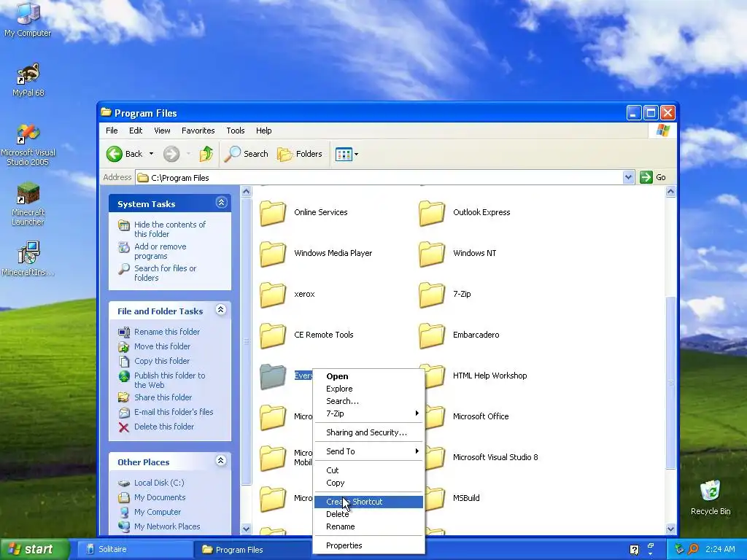This screenshot has width=747, height=560.
Task: Click Copy this folder task
Action: click(x=161, y=361)
